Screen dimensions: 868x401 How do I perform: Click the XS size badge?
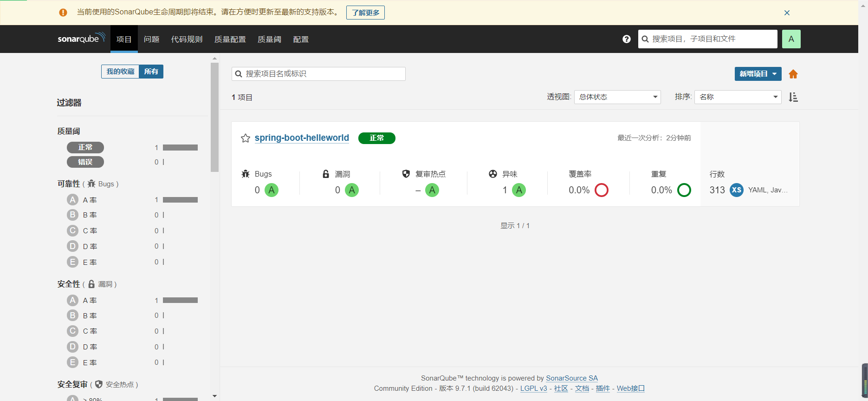pos(737,190)
